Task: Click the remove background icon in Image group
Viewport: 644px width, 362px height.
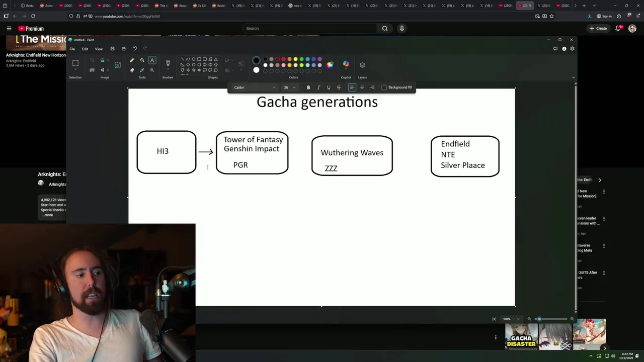Action: pyautogui.click(x=118, y=65)
